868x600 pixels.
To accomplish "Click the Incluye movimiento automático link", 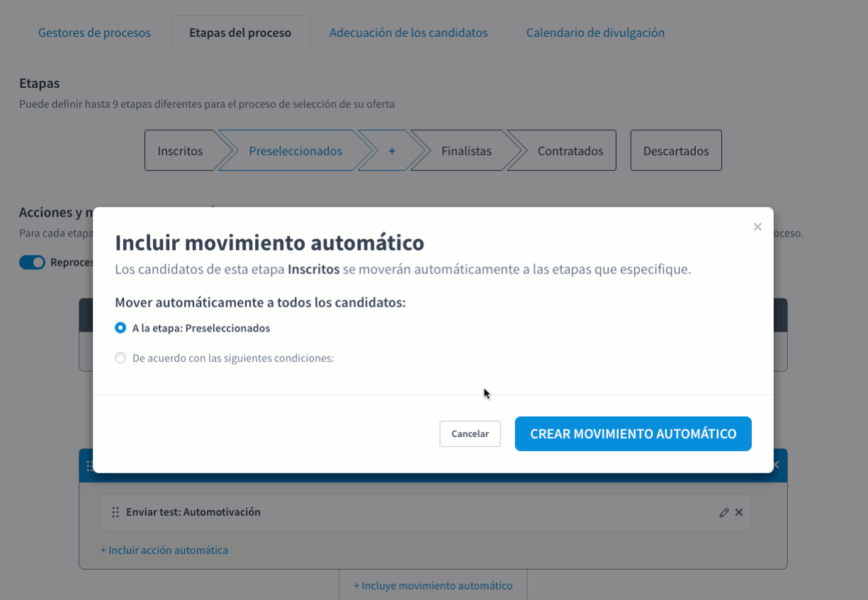I will click(x=433, y=585).
